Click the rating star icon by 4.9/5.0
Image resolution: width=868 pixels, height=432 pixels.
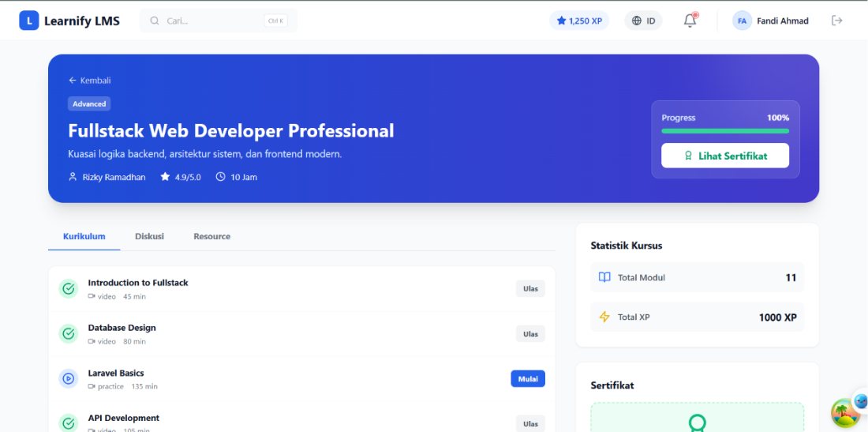(165, 177)
